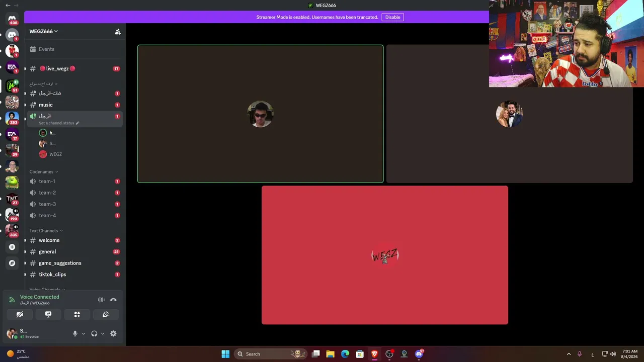The width and height of the screenshot is (644, 362).
Task: Open Brave browser in the taskbar
Action: point(374,354)
